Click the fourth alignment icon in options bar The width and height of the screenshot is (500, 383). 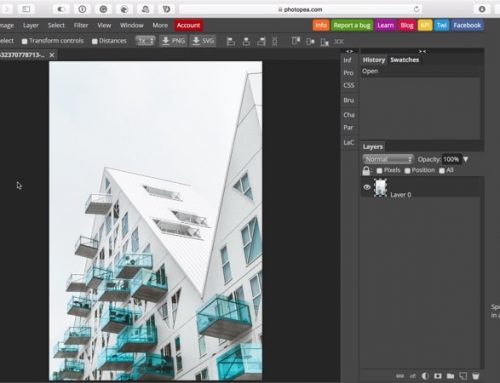point(275,42)
